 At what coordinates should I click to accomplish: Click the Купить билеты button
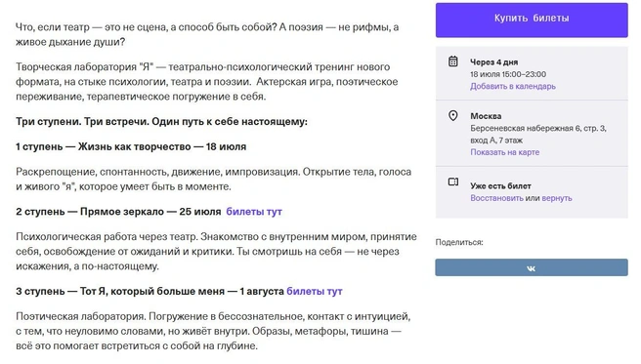(532, 20)
